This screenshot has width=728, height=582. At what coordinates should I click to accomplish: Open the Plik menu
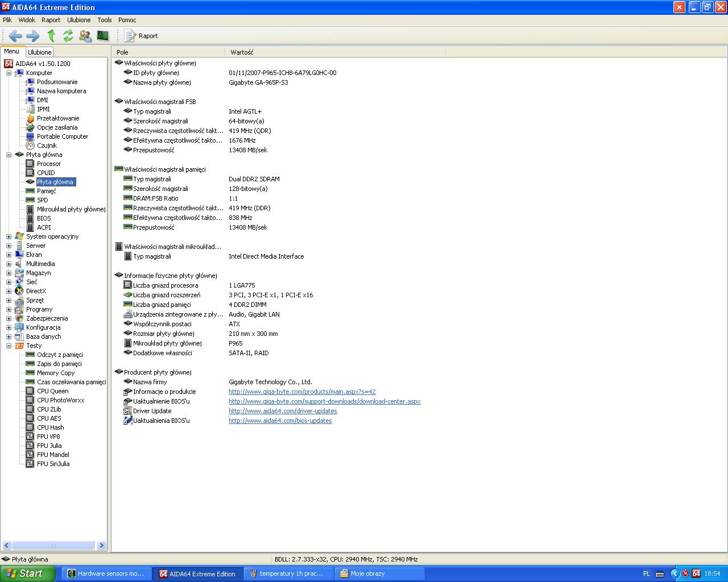(7, 20)
